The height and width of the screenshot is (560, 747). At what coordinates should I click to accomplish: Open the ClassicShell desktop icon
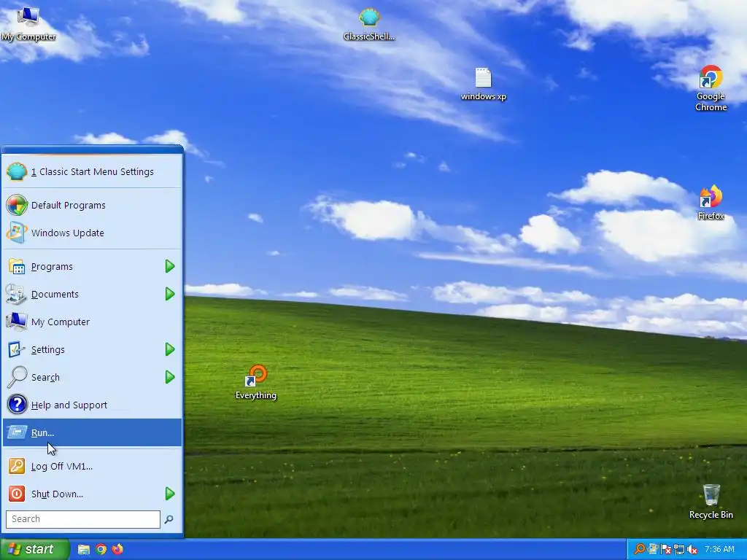(x=369, y=24)
